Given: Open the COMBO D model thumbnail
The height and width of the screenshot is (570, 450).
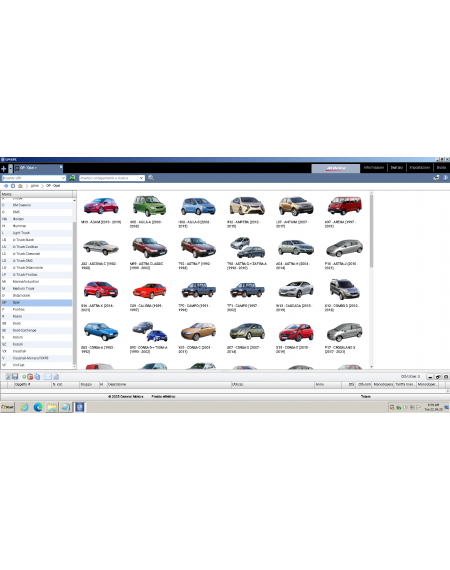Looking at the screenshot, I should tap(344, 289).
